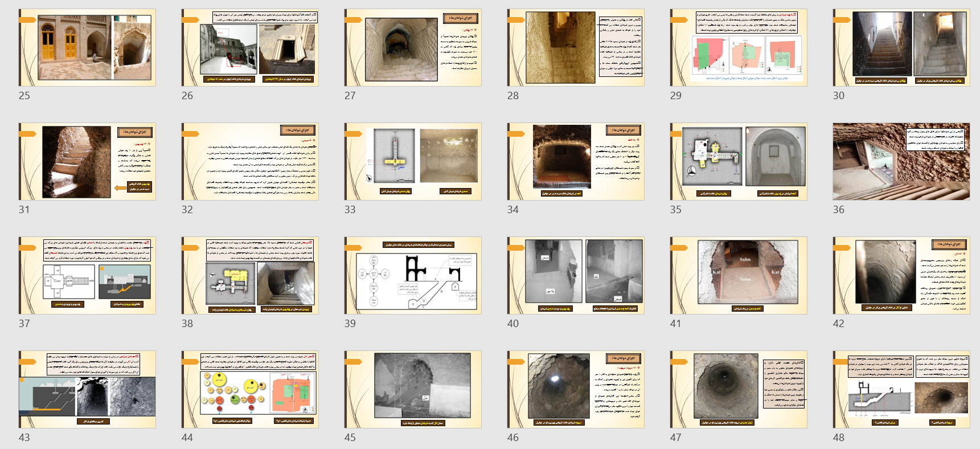980x449 pixels.
Task: Select slide 28 thumbnail
Action: pos(576,47)
